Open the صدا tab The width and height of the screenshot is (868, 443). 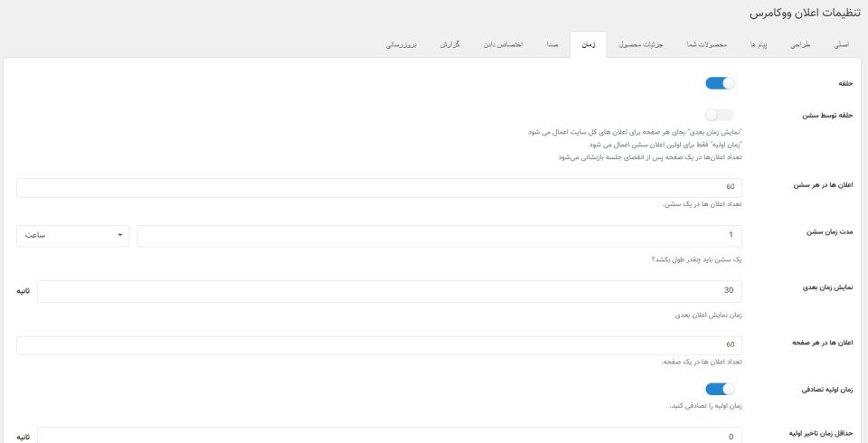click(x=551, y=43)
